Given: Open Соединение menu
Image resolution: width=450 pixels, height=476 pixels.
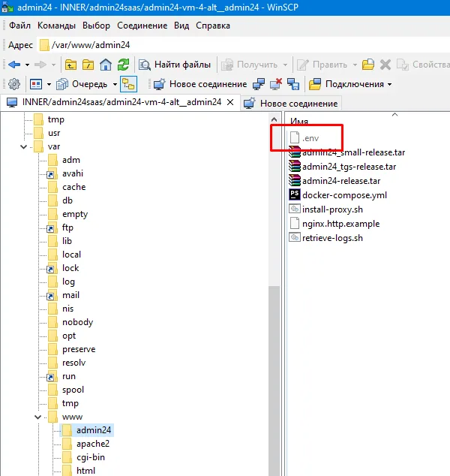Looking at the screenshot, I should coord(142,26).
